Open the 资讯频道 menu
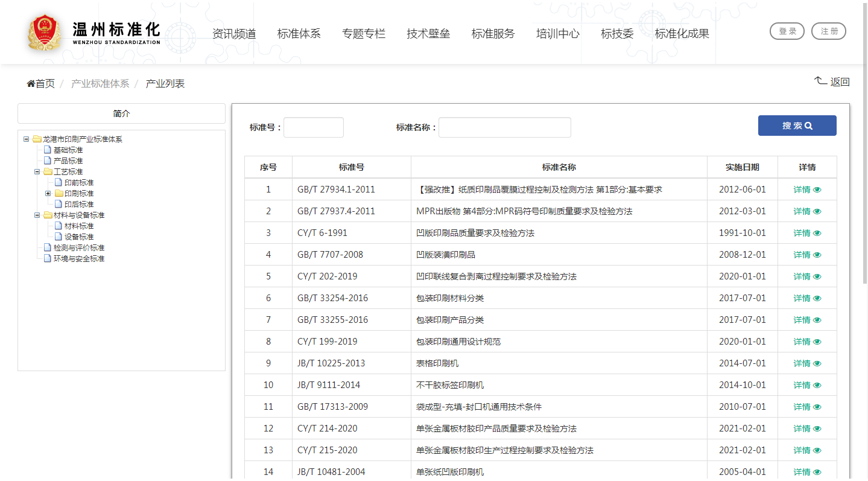 pos(234,34)
